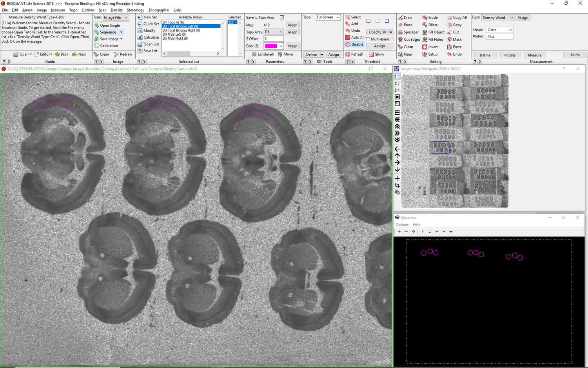
Task: Click the Spacebar editing tool
Action: tap(408, 32)
